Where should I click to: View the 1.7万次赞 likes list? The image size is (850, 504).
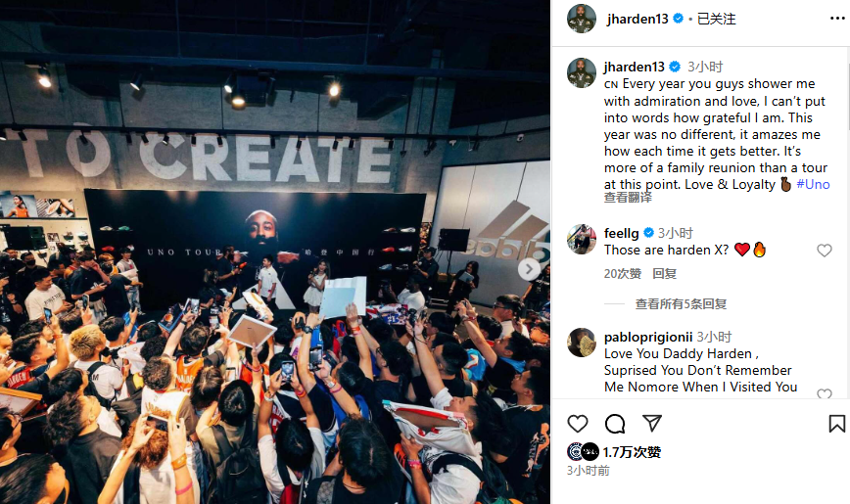click(632, 452)
